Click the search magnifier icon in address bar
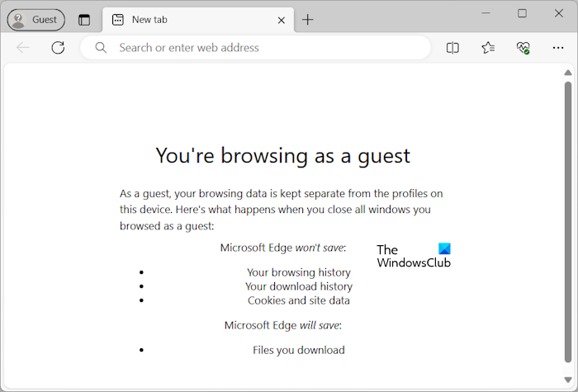 102,48
